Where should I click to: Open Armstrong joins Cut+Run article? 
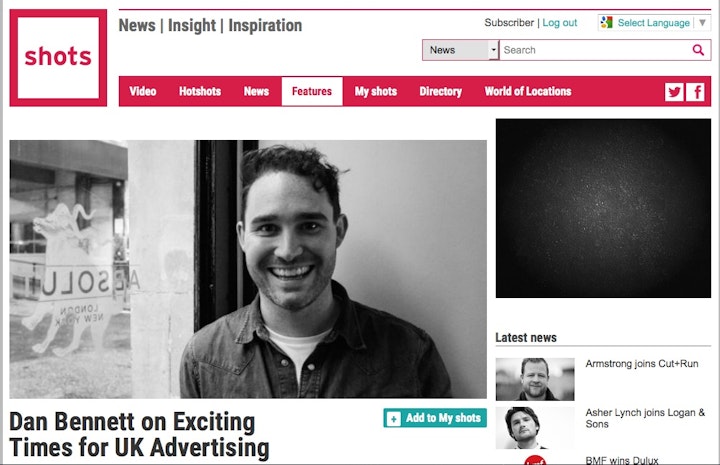641,364
